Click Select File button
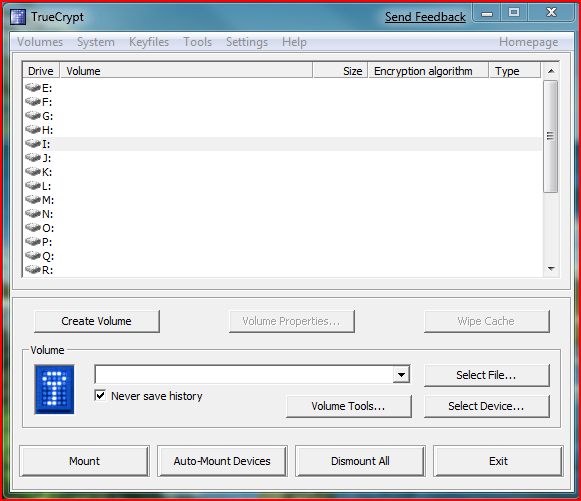This screenshot has height=501, width=581. [x=487, y=375]
